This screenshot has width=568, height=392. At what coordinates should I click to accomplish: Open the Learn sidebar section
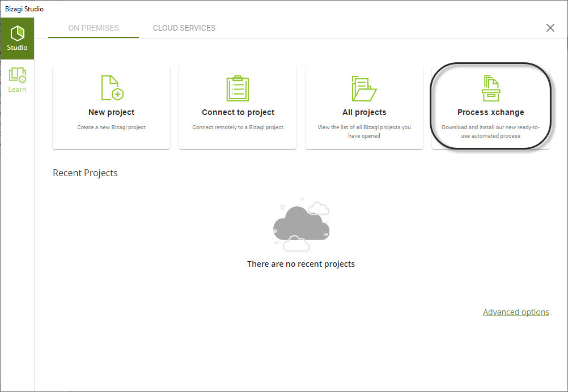17,80
